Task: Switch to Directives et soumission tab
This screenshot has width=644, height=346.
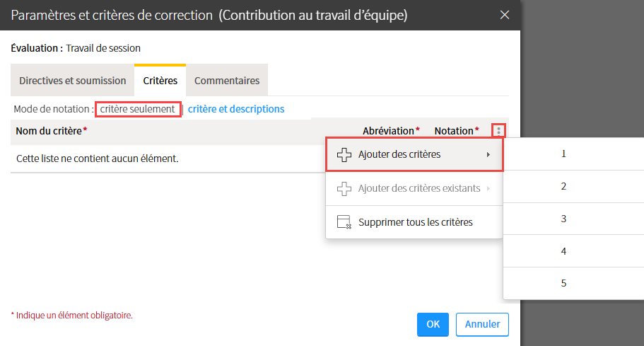Action: coord(72,81)
